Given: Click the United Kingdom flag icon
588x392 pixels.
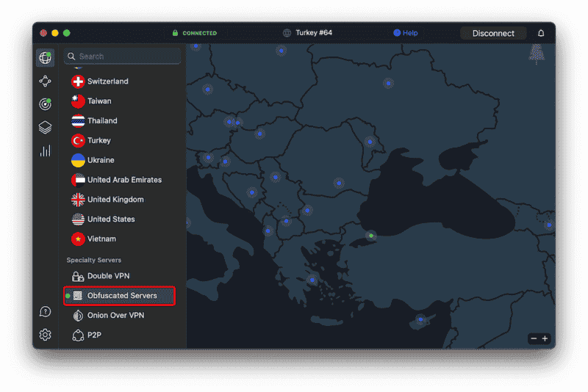Looking at the screenshot, I should click(78, 200).
